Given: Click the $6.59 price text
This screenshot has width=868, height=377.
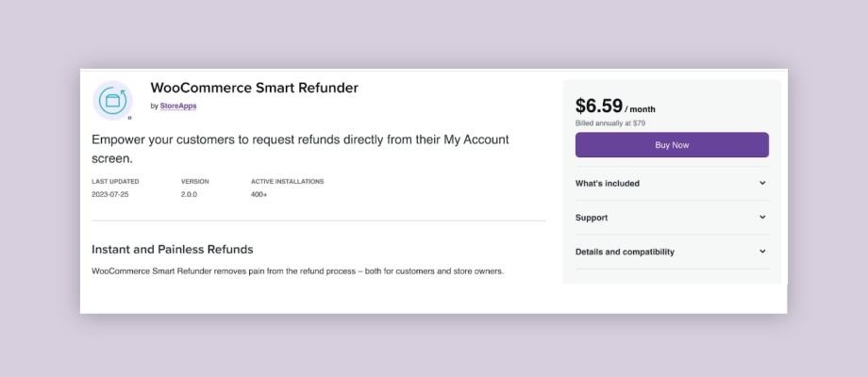Looking at the screenshot, I should [x=599, y=106].
